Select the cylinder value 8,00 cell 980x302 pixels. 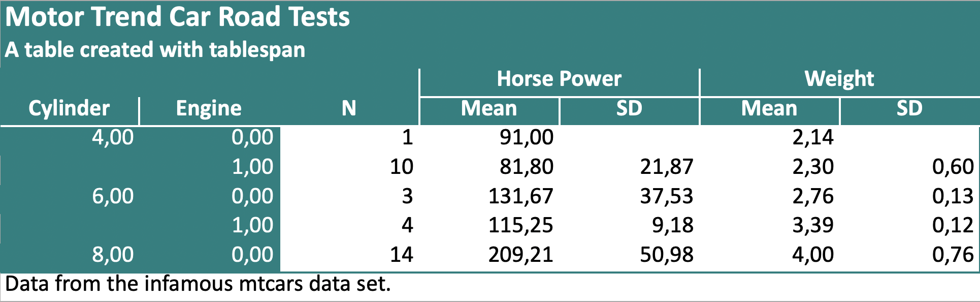click(112, 255)
